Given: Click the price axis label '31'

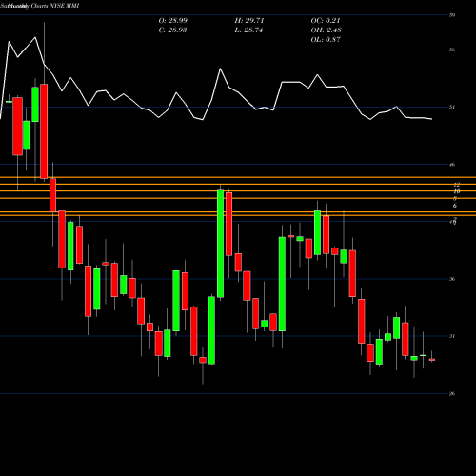Looking at the screenshot, I should coord(452,336).
